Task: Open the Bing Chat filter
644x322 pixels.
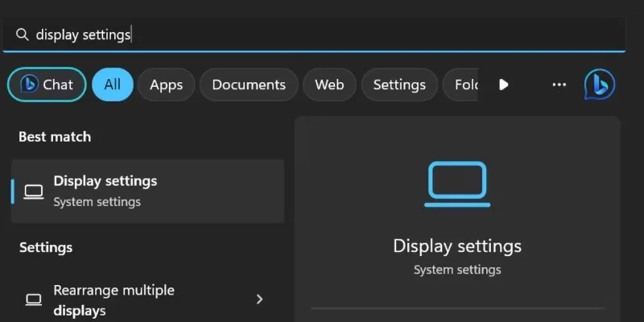Action: [x=47, y=85]
